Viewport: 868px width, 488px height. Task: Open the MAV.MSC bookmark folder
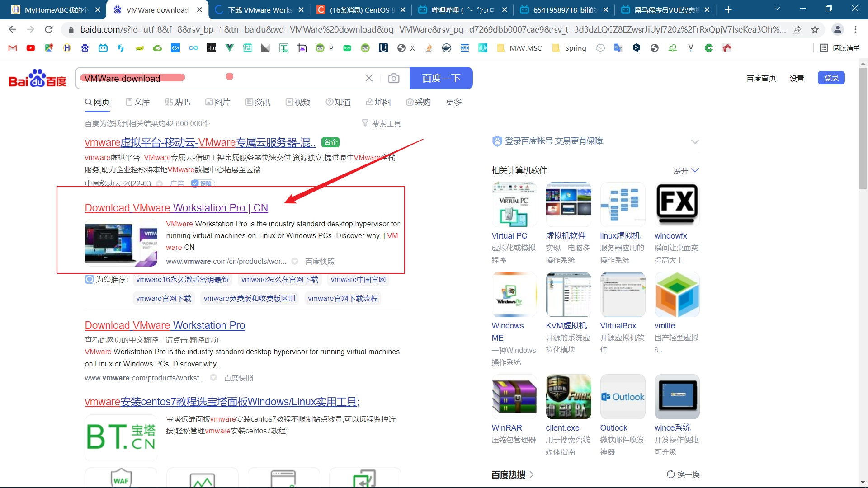pyautogui.click(x=519, y=48)
